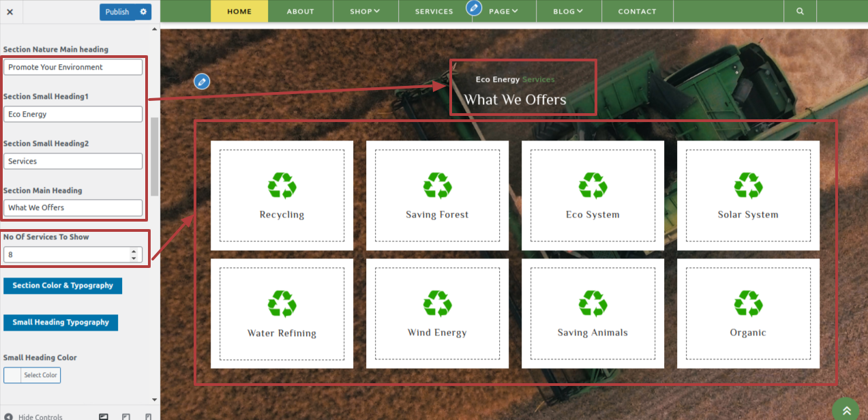Open Small Heading Color Select Color picker
The image size is (868, 420).
click(x=32, y=375)
